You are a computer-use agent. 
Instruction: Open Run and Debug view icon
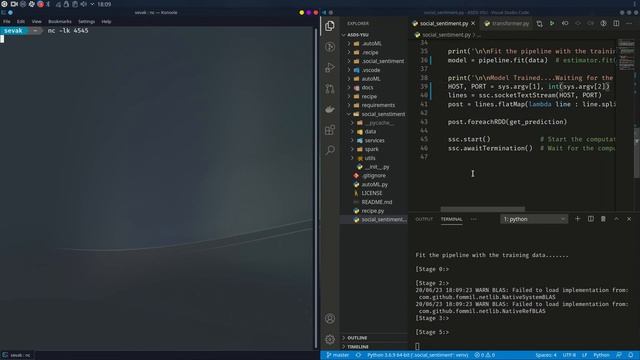click(330, 67)
